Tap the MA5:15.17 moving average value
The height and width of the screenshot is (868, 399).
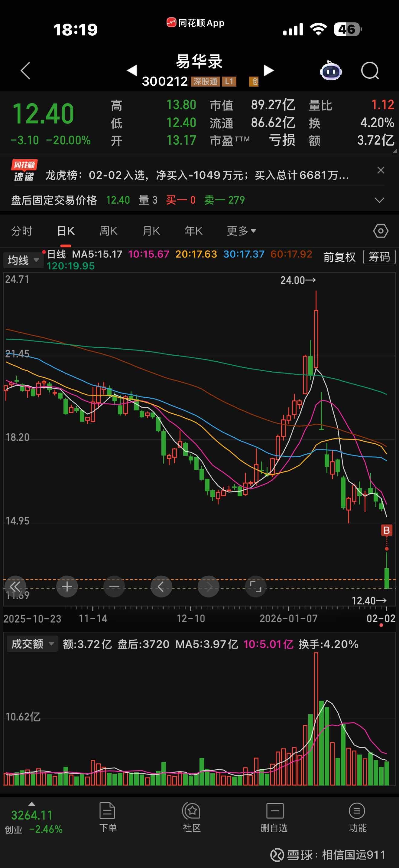[97, 254]
